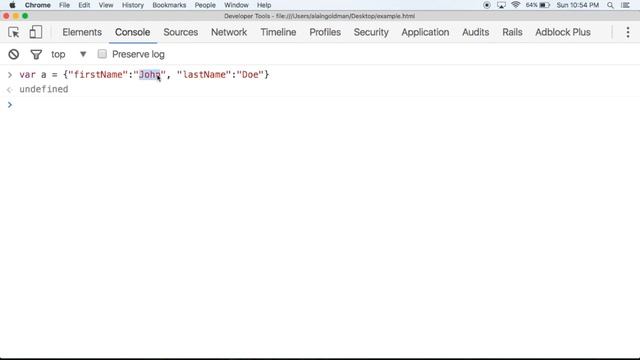
Task: Open the console filter funnel icon
Action: (36, 54)
